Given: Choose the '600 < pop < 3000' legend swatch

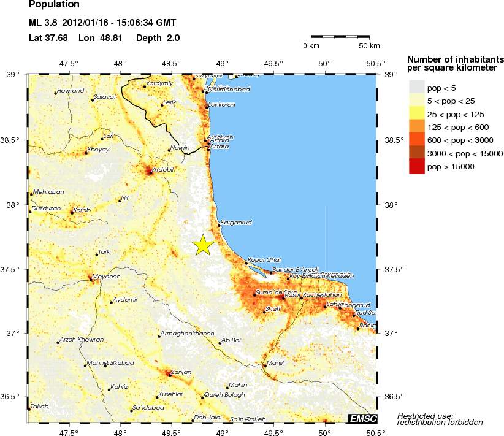Looking at the screenshot, I should pos(417,140).
